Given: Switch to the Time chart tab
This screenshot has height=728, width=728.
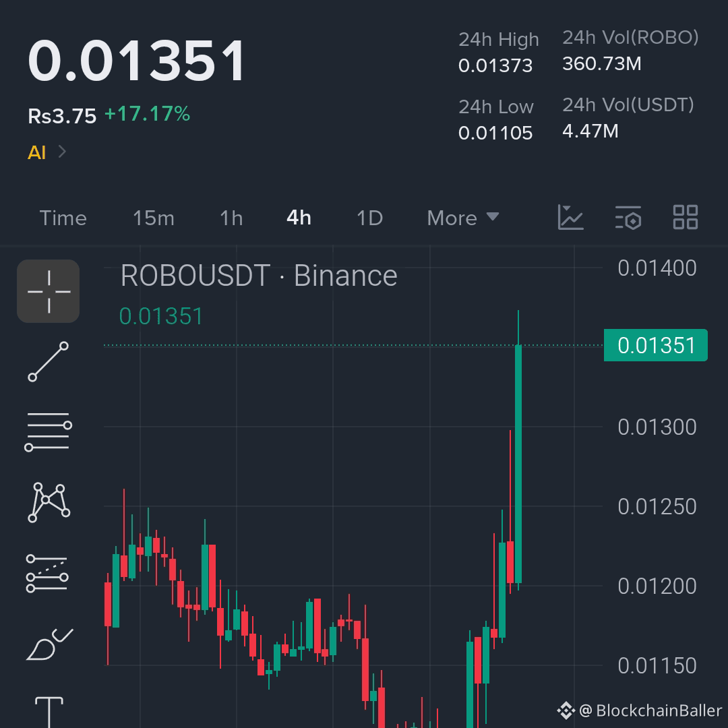Looking at the screenshot, I should pos(63,218).
